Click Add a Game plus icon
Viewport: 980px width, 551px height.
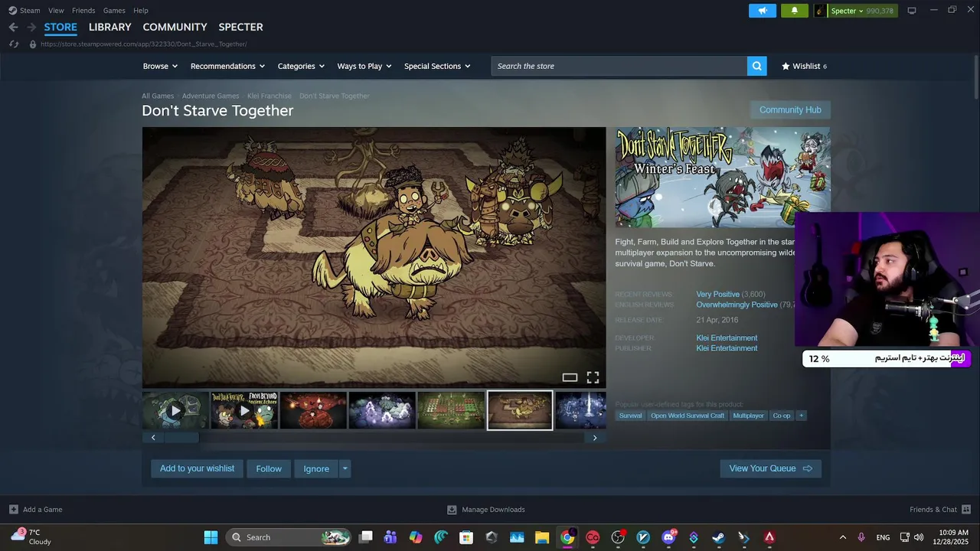(14, 509)
